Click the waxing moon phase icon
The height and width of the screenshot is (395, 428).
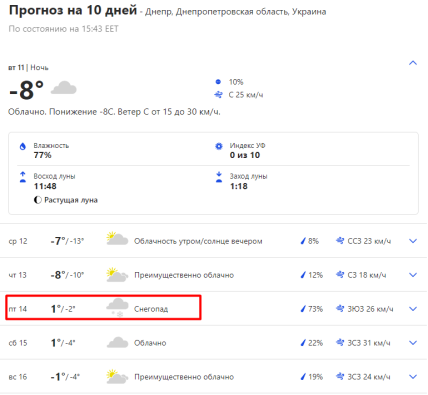pos(38,200)
